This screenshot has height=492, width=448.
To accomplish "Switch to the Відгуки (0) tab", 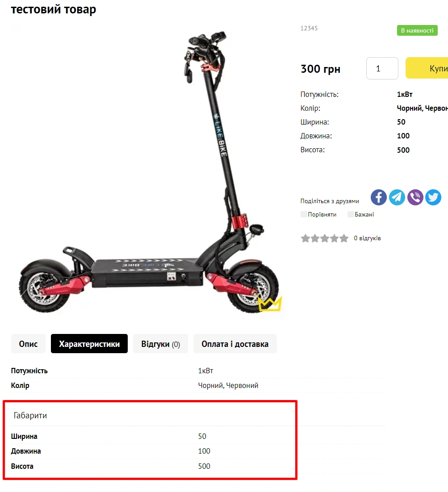I will pos(160,344).
